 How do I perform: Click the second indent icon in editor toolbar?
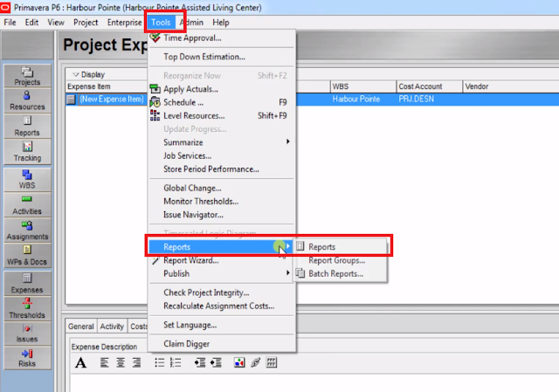pyautogui.click(x=216, y=363)
